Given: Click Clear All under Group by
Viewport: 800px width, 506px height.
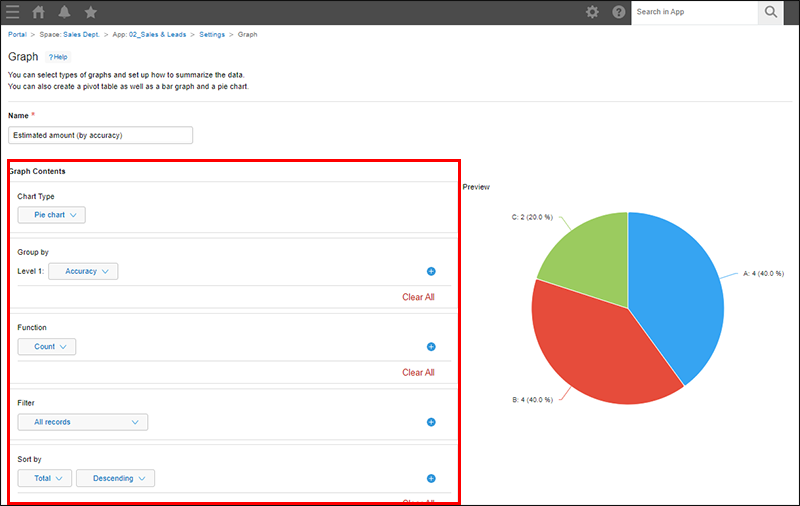Looking at the screenshot, I should point(418,297).
